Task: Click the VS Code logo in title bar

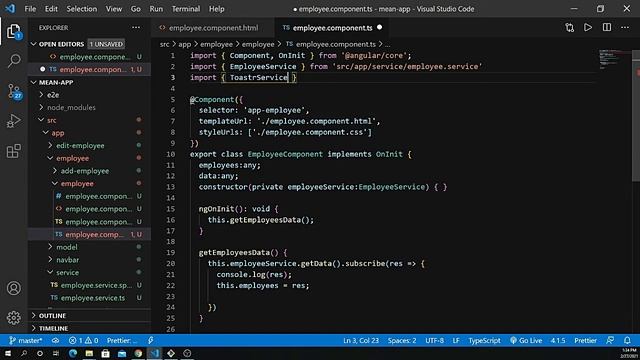Action: click(x=10, y=9)
